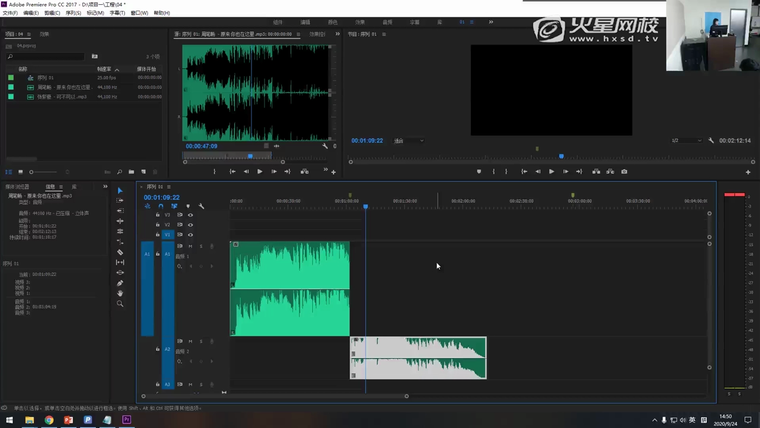Select the Razor tool

point(120,252)
